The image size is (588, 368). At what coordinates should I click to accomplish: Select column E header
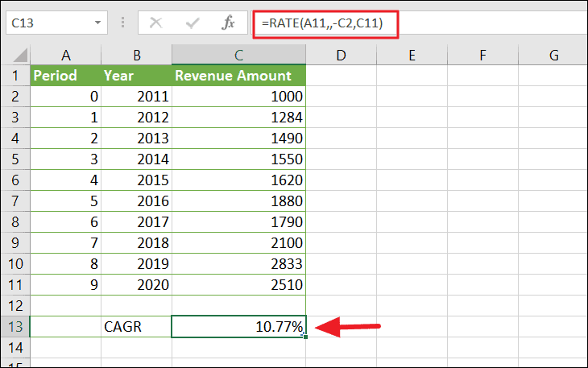pyautogui.click(x=412, y=55)
